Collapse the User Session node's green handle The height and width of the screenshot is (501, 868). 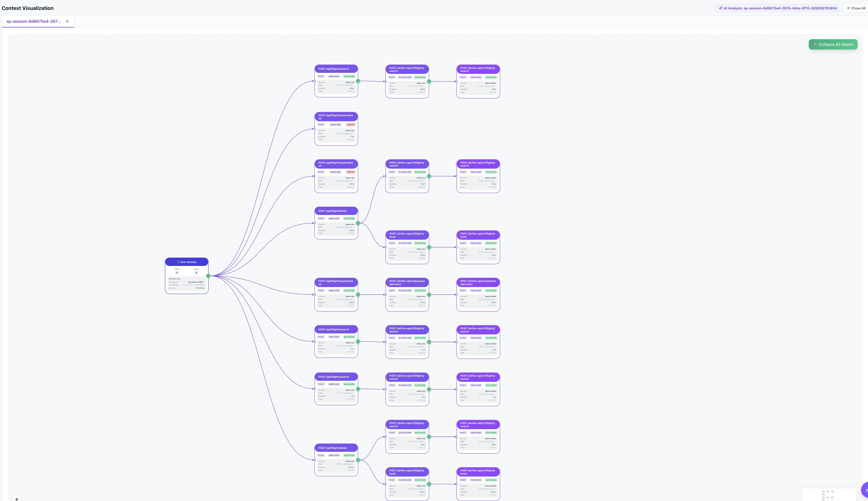[208, 276]
